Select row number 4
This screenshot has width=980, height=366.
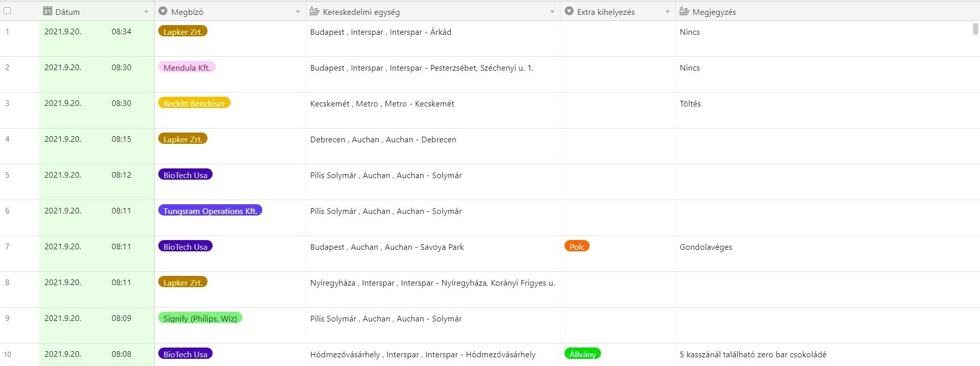pyautogui.click(x=7, y=139)
